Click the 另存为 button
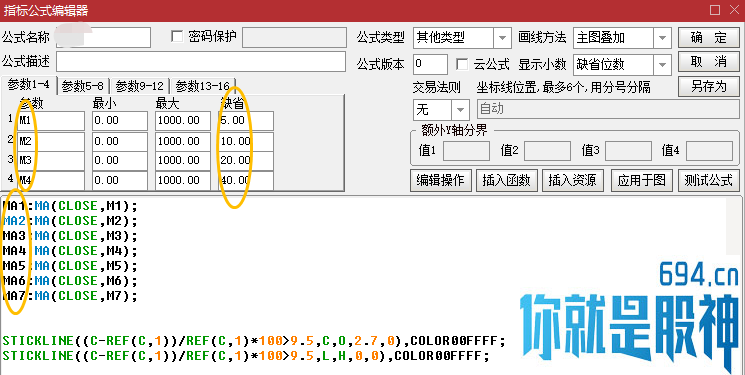Viewport: 745px width, 375px height. pyautogui.click(x=708, y=87)
